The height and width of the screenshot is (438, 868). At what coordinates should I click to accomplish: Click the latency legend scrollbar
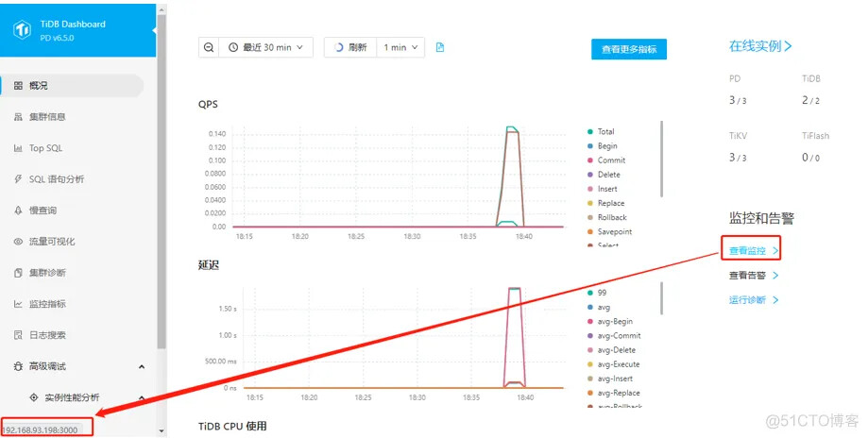(661, 298)
